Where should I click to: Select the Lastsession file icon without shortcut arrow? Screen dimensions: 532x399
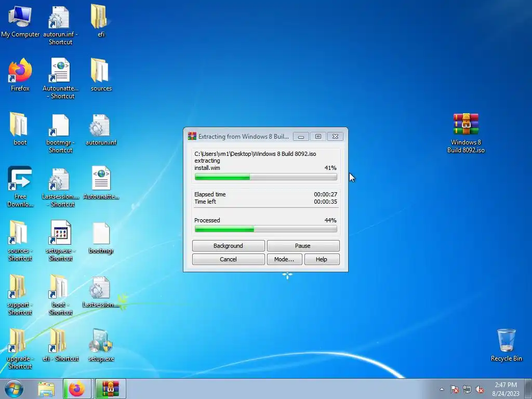101,291
